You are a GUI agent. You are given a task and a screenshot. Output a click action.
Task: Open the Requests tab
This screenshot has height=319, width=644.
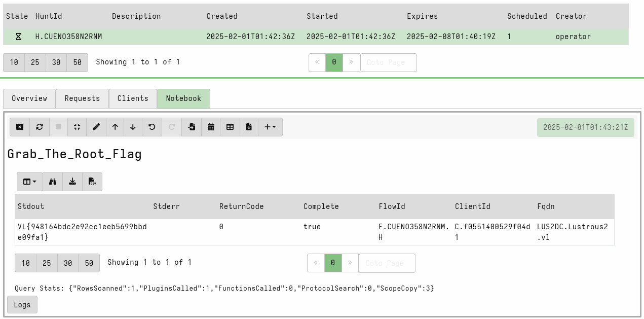tap(82, 98)
